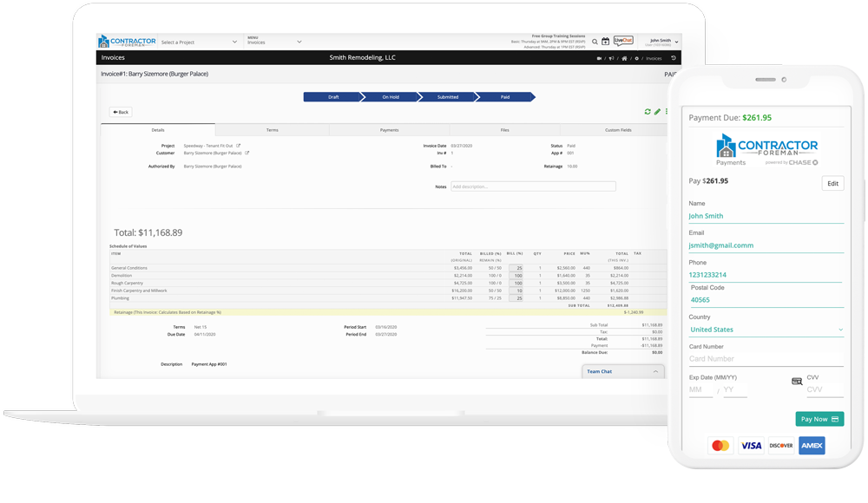This screenshot has height=503, width=868.
Task: Click the home icon in breadcrumb
Action: tap(624, 58)
